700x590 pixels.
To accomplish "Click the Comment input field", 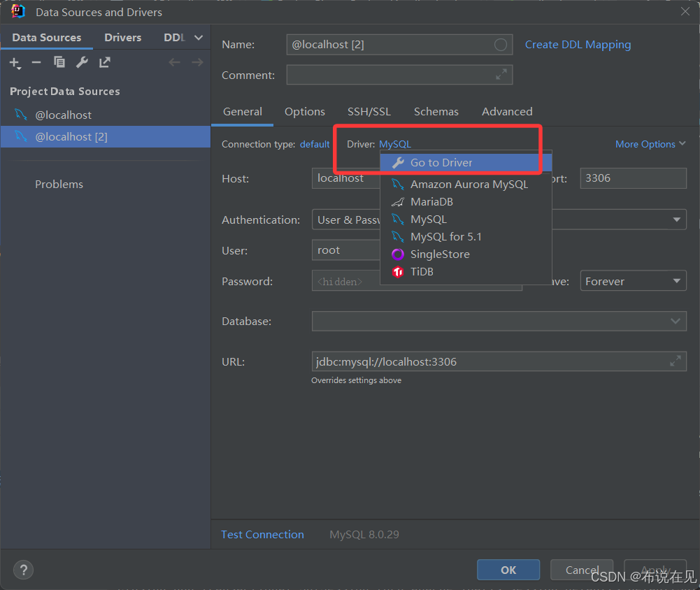I will [x=399, y=75].
